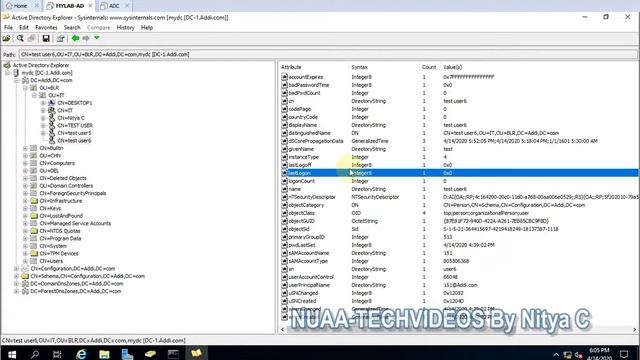The height and width of the screenshot is (360, 640).
Task: Collapse the mydc [DC-1.Addi.com] node
Action: (8, 73)
